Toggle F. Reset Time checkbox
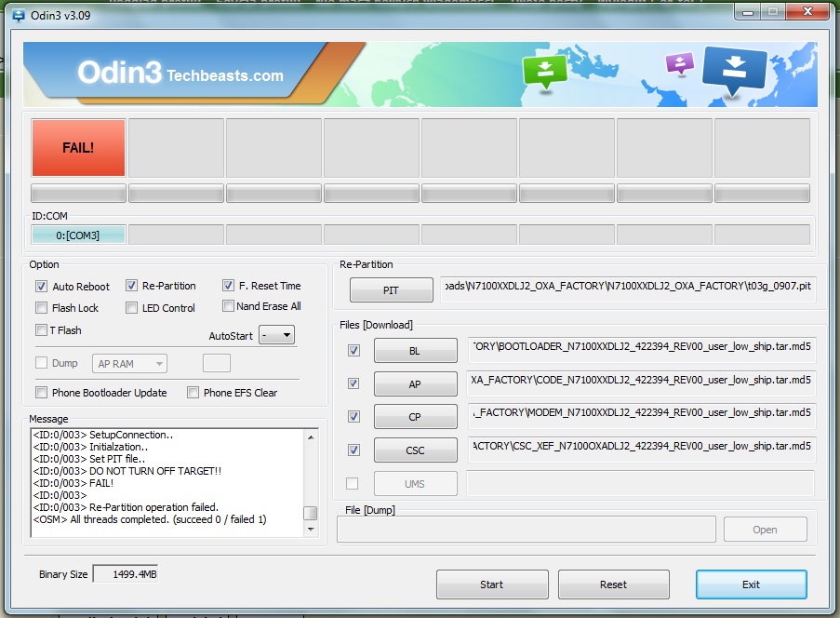The width and height of the screenshot is (840, 618). (228, 286)
